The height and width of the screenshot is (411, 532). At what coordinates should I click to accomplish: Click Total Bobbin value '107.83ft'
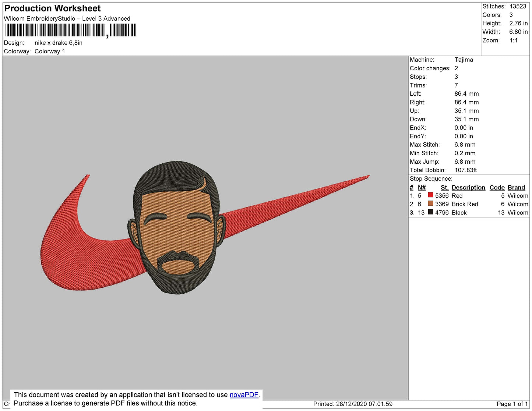465,170
